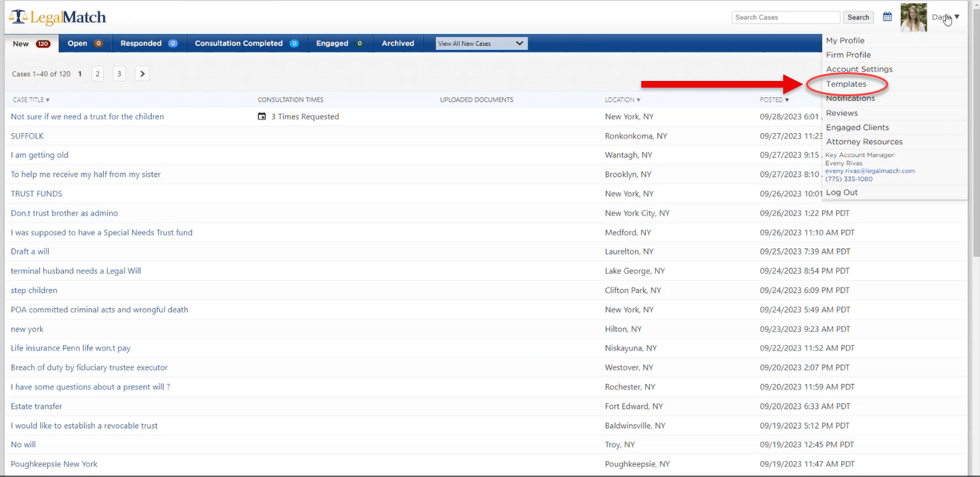This screenshot has width=980, height=477.
Task: Open View All New Cases dropdown
Action: tap(481, 43)
